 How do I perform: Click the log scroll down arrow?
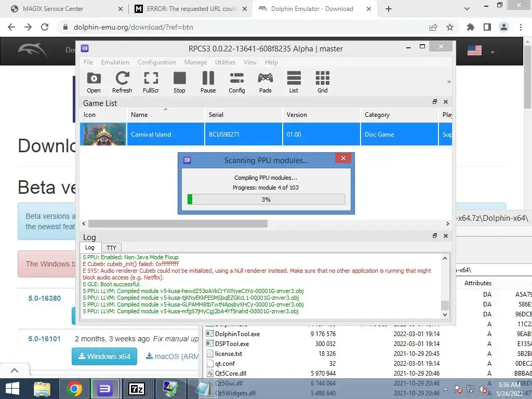pyautogui.click(x=445, y=314)
